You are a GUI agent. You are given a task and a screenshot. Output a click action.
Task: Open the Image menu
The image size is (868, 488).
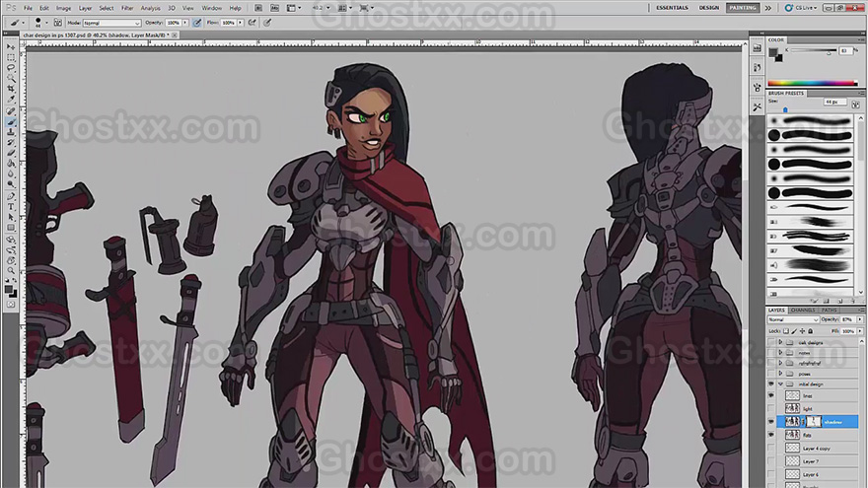[64, 8]
